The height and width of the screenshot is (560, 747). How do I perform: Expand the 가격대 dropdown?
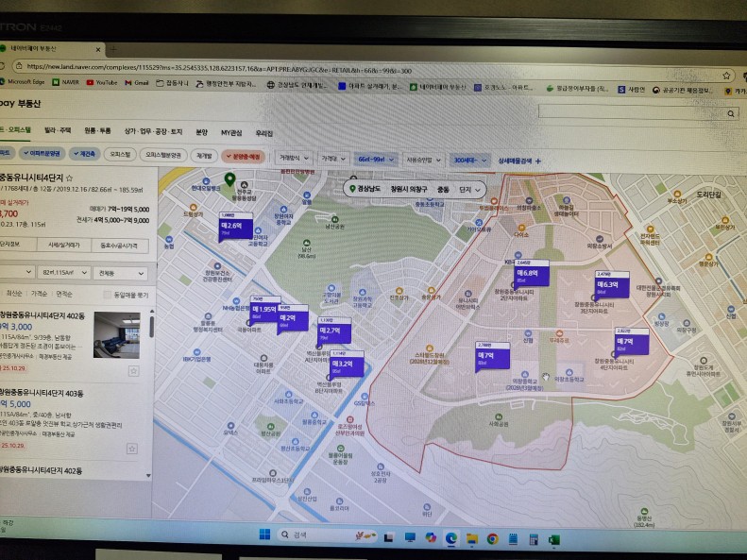(333, 158)
